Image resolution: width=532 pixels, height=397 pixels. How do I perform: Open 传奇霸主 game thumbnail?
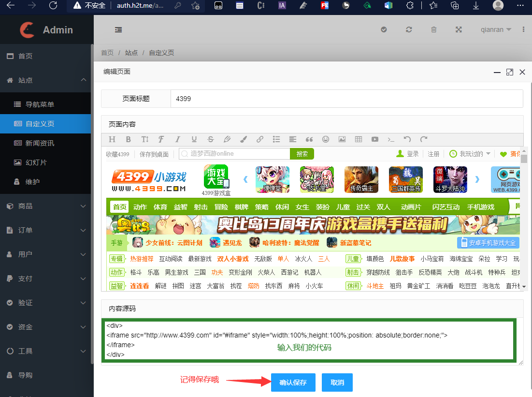pos(361,180)
